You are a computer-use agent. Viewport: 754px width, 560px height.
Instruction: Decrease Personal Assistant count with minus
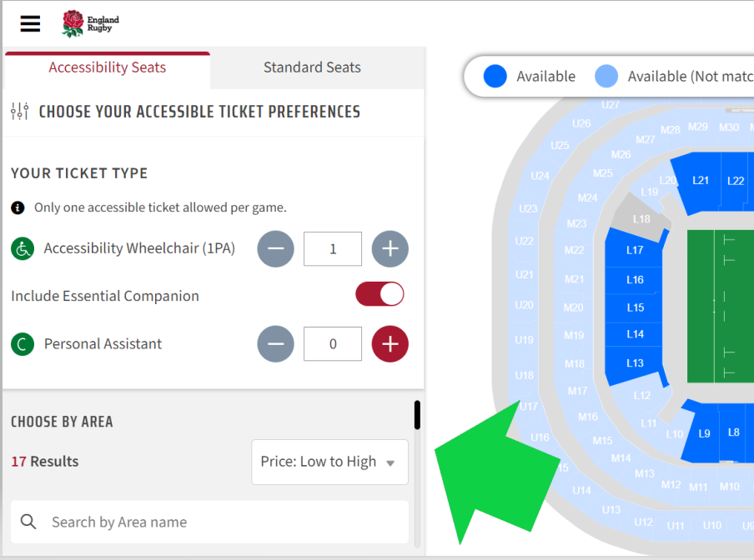tap(275, 344)
